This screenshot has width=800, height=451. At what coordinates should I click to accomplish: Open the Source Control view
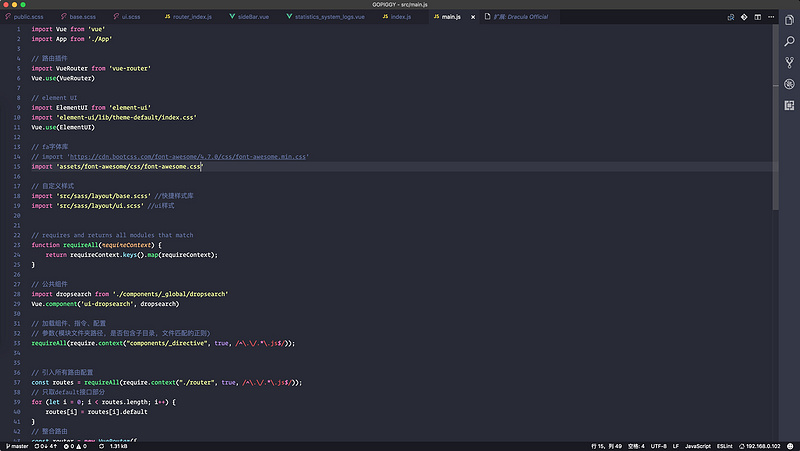point(789,63)
